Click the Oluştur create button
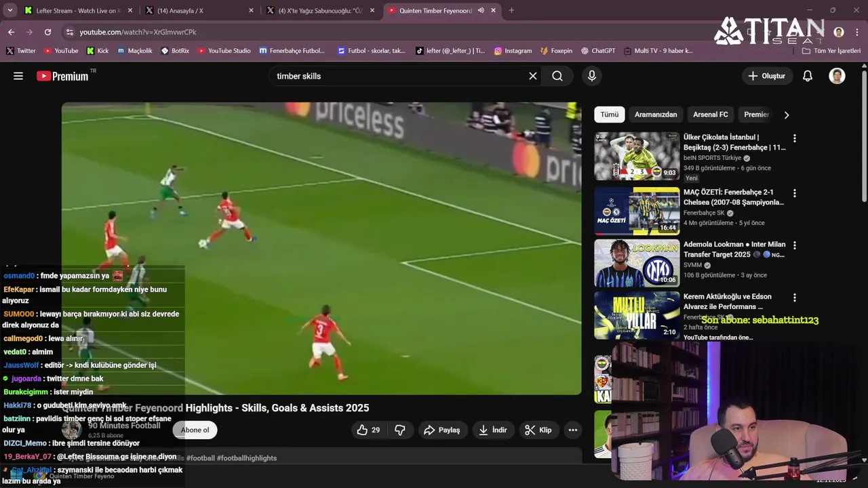 [767, 76]
